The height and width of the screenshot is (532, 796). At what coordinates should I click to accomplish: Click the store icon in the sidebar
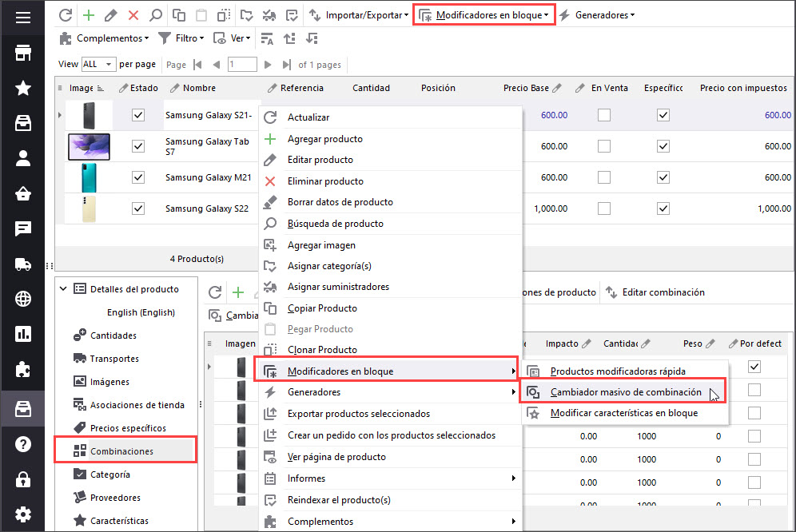(23, 53)
